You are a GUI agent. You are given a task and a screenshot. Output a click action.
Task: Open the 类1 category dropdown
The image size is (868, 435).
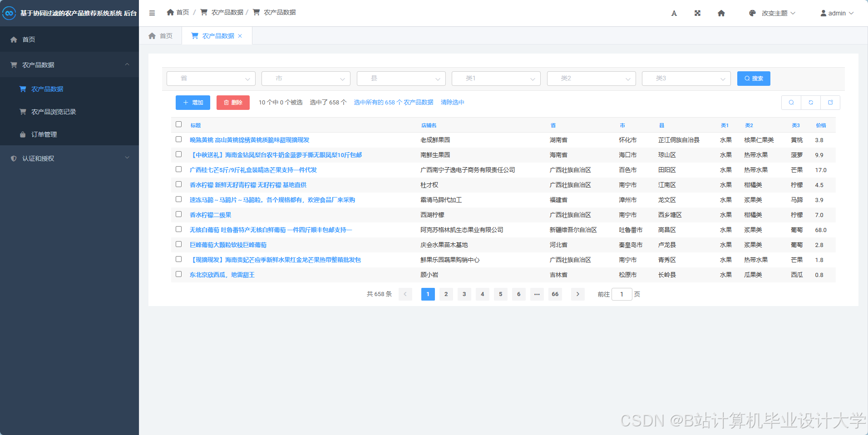(x=496, y=78)
